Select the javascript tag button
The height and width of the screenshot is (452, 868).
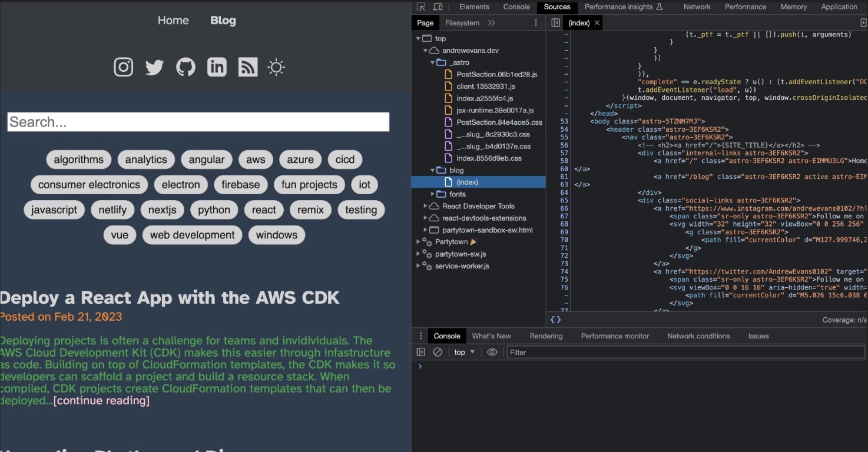pos(54,210)
